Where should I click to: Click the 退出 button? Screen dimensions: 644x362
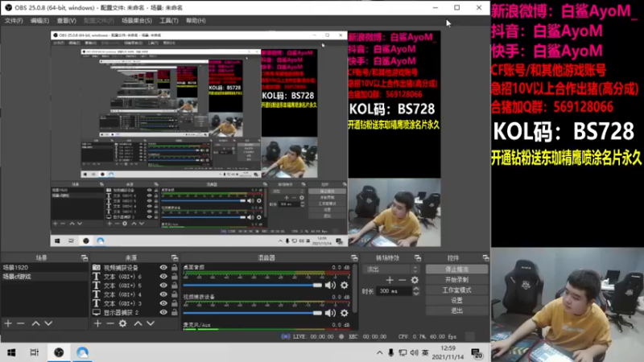pyautogui.click(x=456, y=311)
